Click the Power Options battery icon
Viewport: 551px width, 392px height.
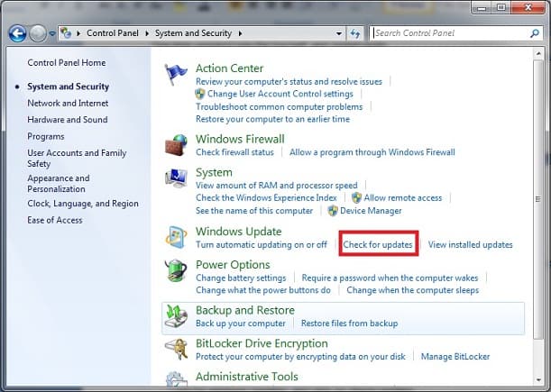pos(177,270)
